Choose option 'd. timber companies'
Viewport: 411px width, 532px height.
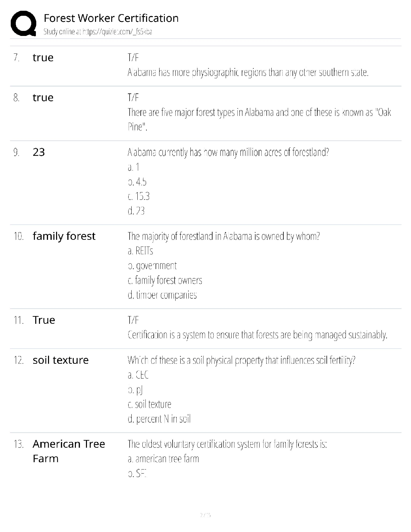(162, 295)
